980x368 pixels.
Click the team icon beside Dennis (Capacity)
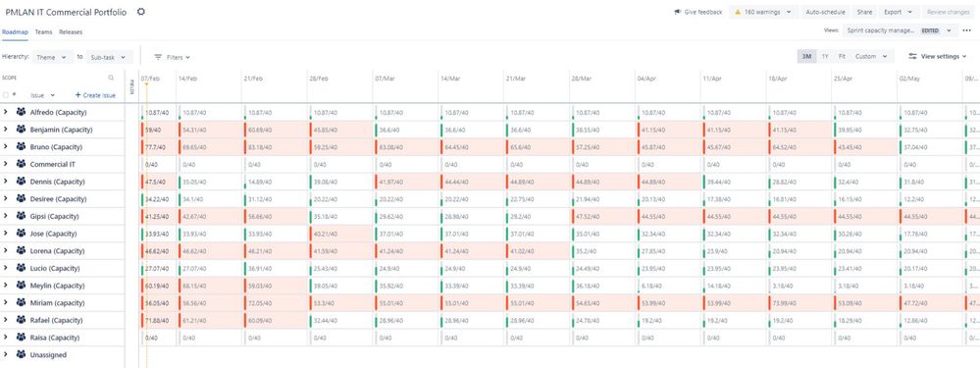click(21, 182)
